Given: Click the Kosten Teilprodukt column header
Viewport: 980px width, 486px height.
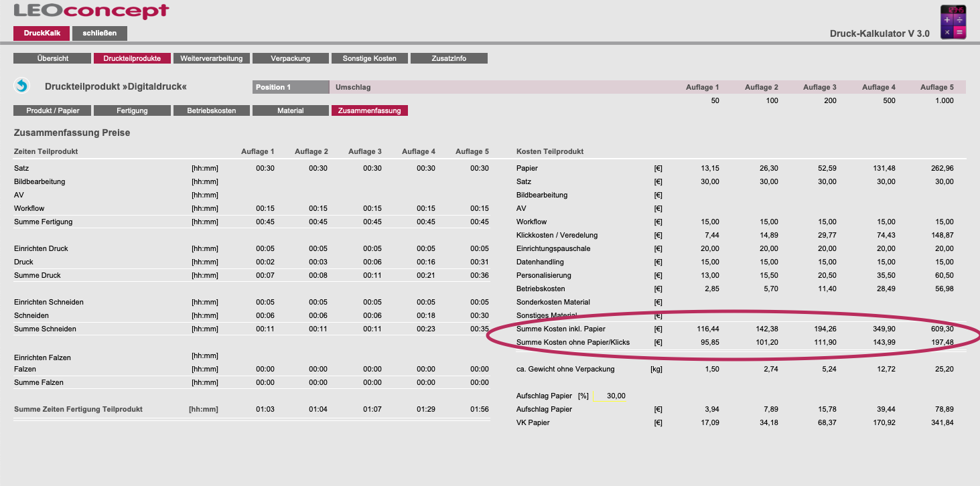Looking at the screenshot, I should pos(550,151).
